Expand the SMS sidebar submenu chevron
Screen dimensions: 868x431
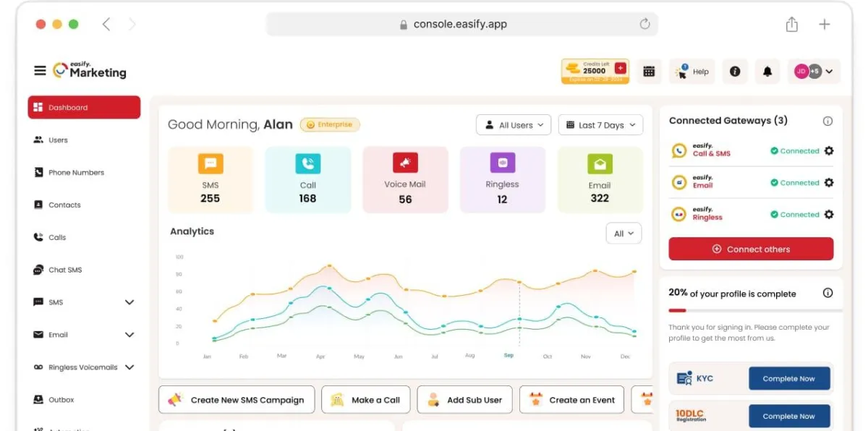(129, 302)
